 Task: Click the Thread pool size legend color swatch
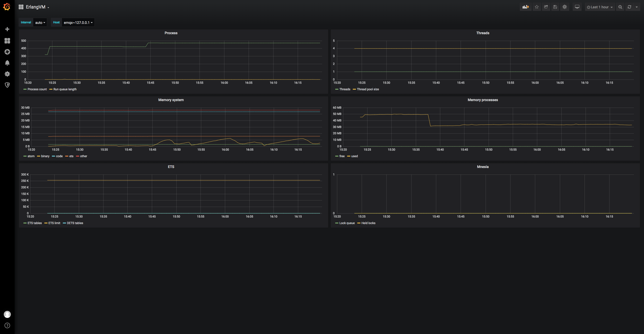(354, 89)
